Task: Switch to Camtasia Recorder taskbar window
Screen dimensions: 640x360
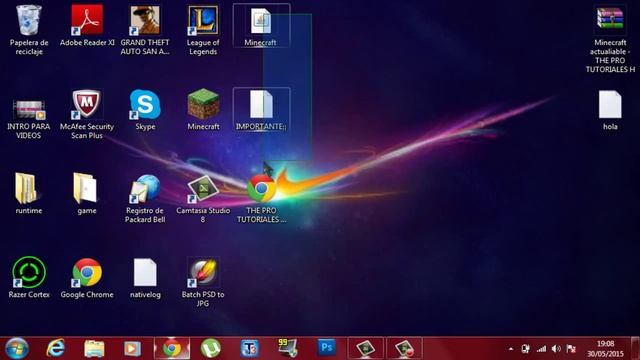Action: 404,348
